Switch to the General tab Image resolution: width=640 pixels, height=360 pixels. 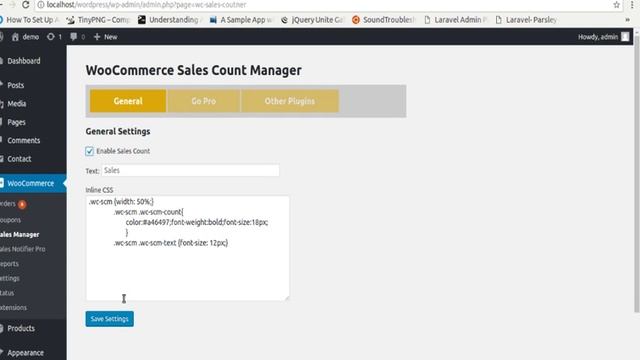click(x=128, y=101)
